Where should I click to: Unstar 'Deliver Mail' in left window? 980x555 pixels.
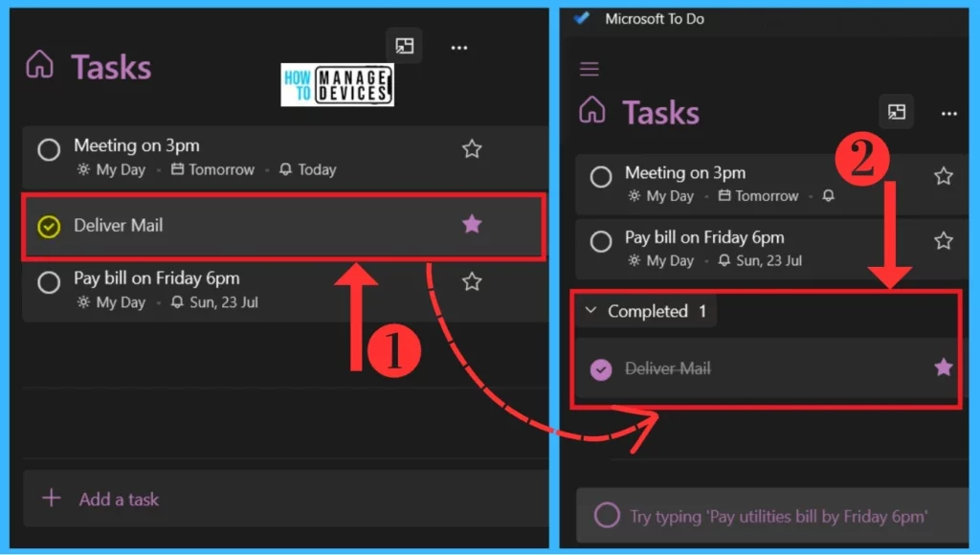click(472, 224)
